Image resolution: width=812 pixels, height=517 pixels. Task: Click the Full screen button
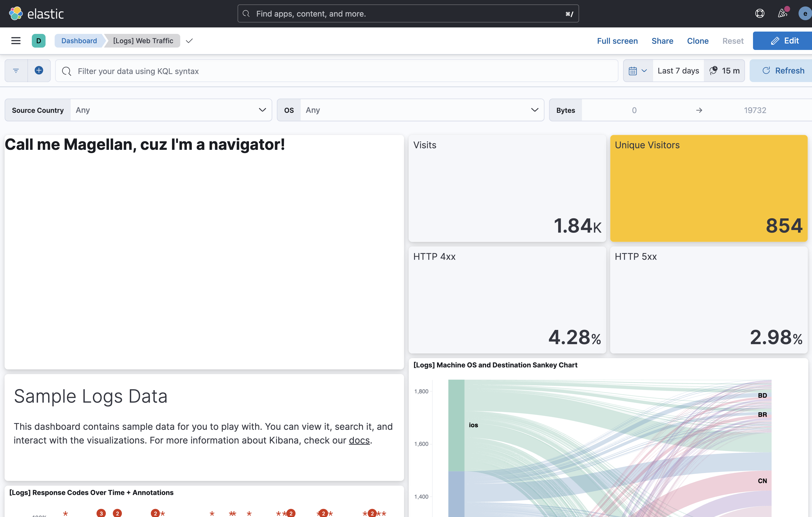point(617,41)
